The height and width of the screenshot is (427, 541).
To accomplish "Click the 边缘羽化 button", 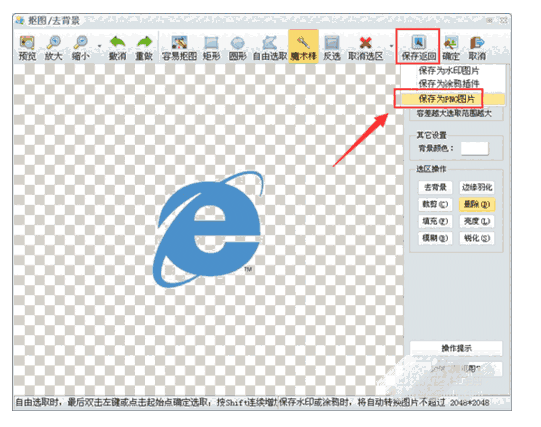I will 477,187.
